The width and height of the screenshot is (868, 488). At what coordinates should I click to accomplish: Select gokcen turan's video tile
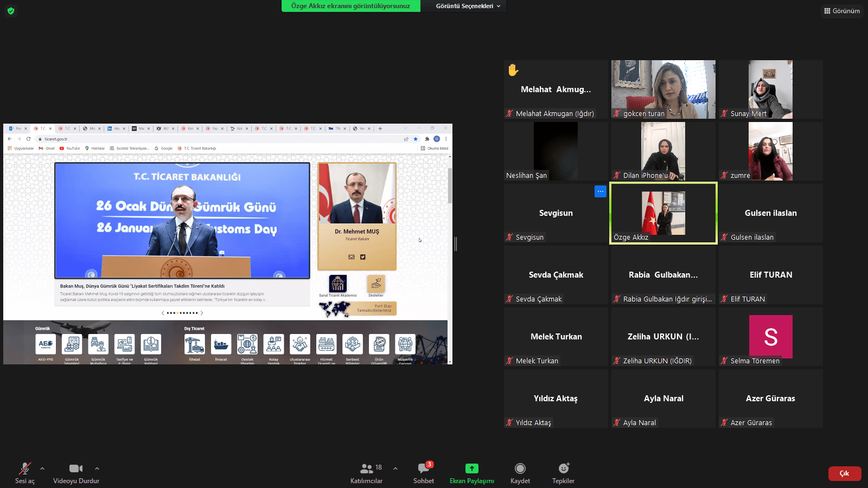coord(663,89)
